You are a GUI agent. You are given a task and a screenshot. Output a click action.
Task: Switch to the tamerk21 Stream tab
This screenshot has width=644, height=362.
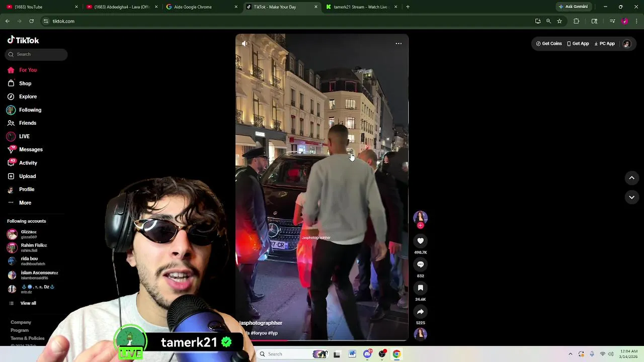coord(360,7)
